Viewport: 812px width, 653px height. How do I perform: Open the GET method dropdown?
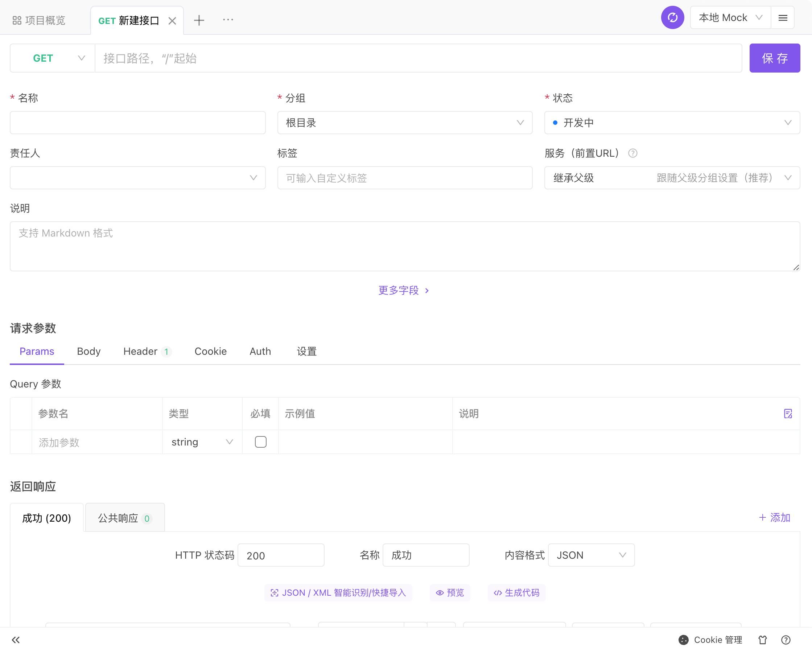52,58
